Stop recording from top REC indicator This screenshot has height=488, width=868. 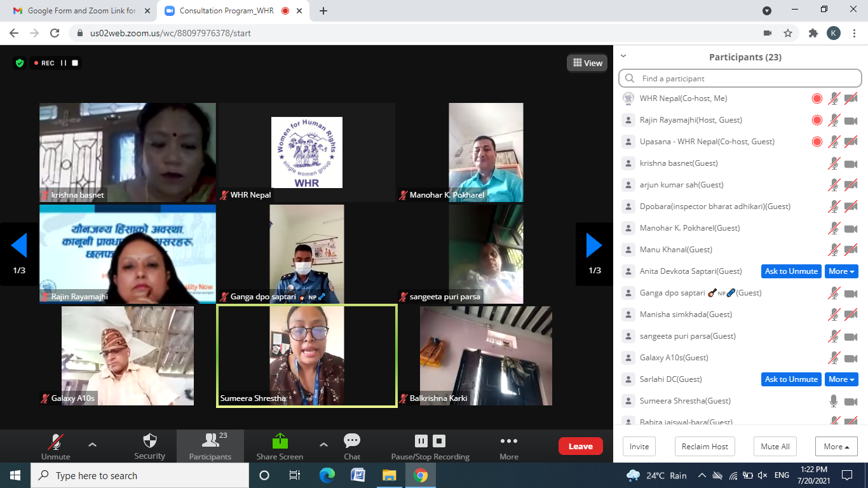pos(75,63)
